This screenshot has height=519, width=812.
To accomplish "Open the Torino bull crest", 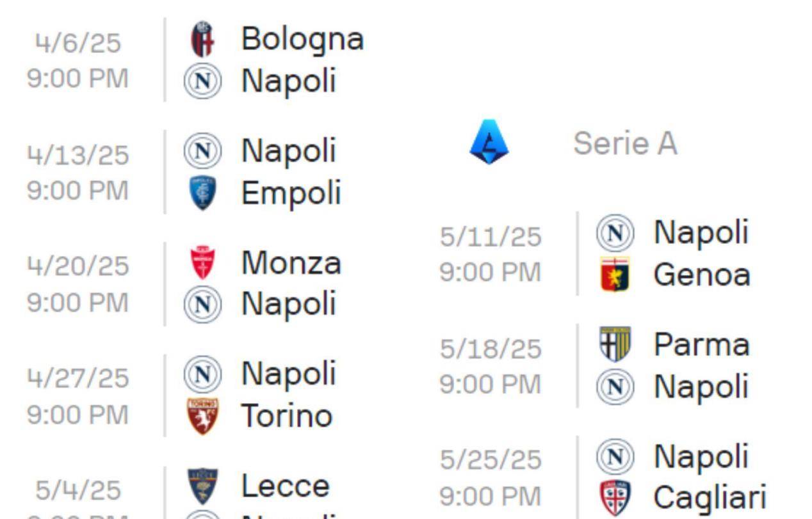I will 202,415.
